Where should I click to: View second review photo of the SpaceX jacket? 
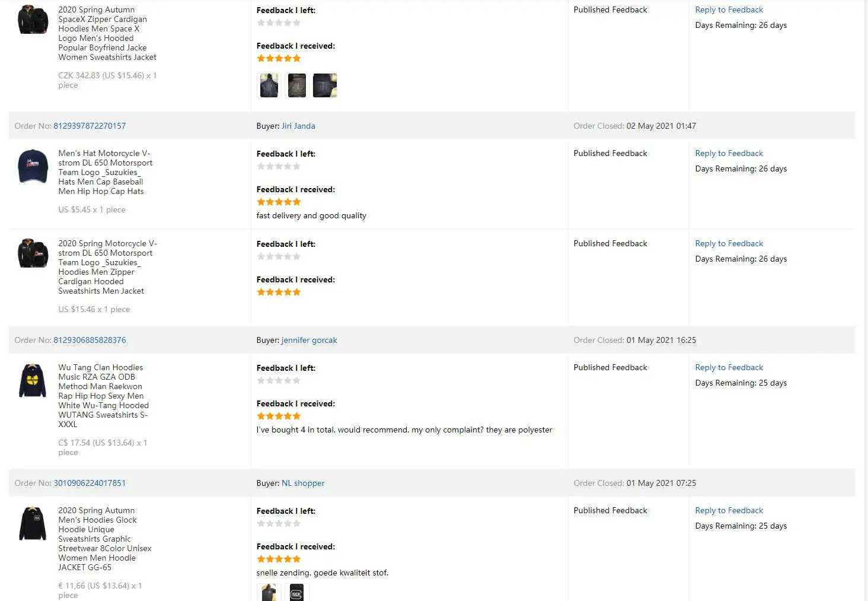click(296, 85)
